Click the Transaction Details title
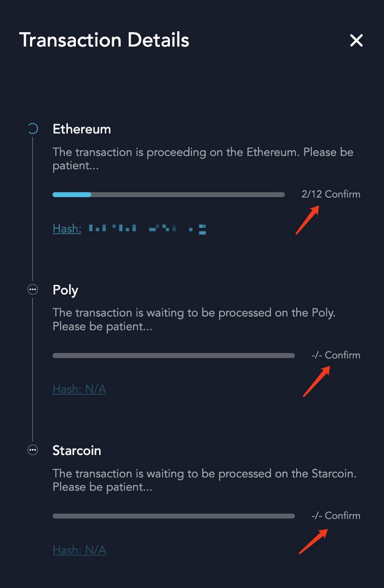The width and height of the screenshot is (384, 588). [x=104, y=40]
